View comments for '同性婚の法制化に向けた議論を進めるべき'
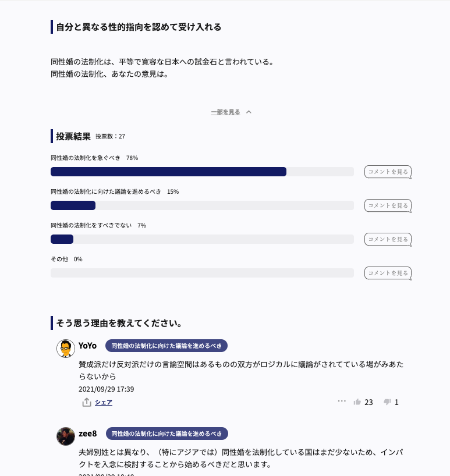450x476 pixels. [388, 205]
